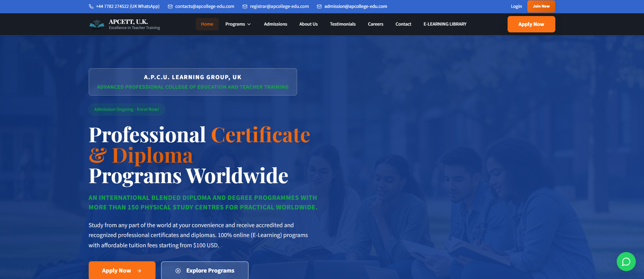Screen dimensions: 644x279
Task: Expand the Programs dropdown chevron
Action: 249,24
